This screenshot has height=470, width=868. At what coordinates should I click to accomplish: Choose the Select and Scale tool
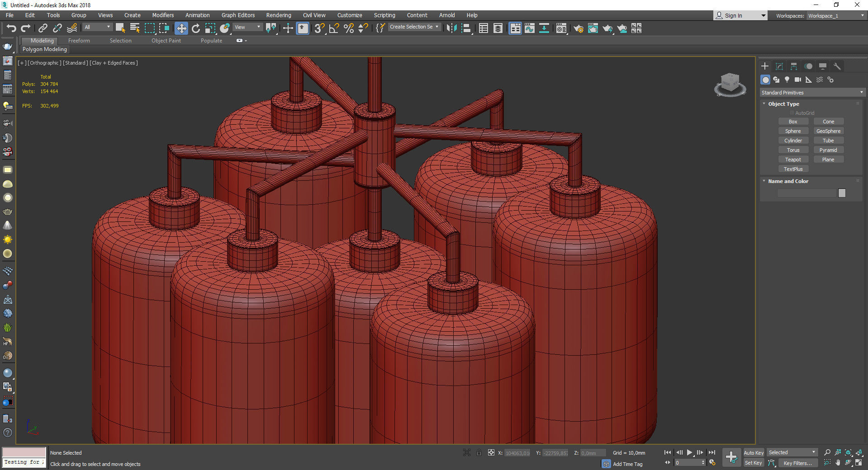pos(210,28)
